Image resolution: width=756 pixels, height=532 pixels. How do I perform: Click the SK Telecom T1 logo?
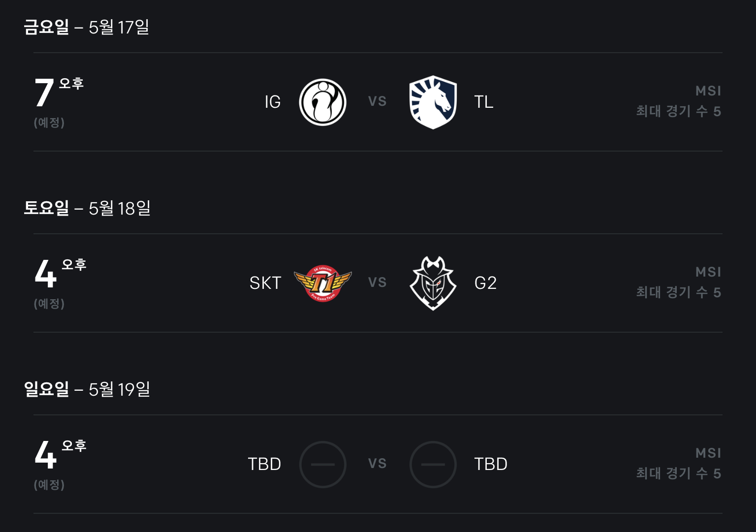click(x=323, y=283)
